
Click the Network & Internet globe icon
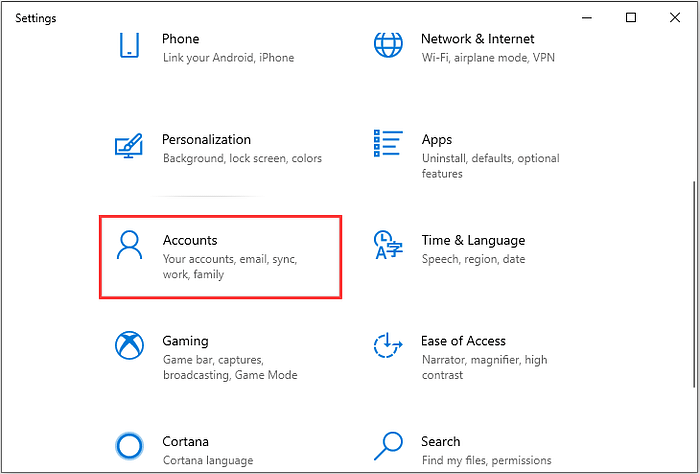point(388,44)
